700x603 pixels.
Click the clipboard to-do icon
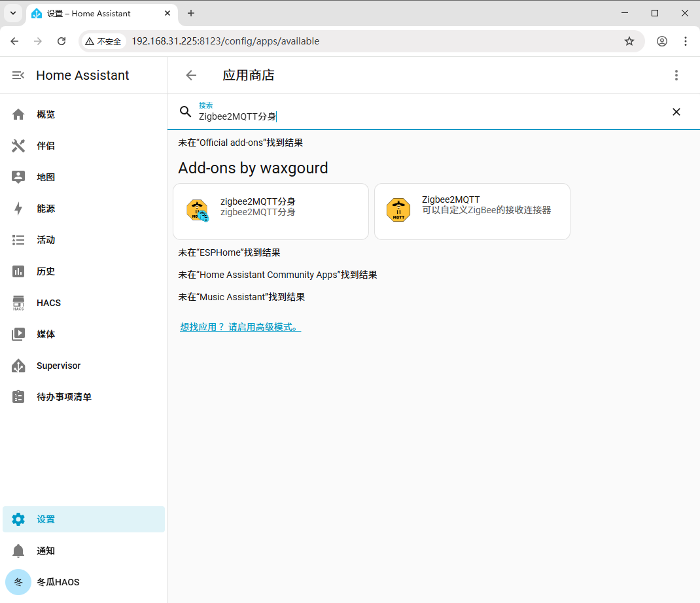(x=18, y=397)
